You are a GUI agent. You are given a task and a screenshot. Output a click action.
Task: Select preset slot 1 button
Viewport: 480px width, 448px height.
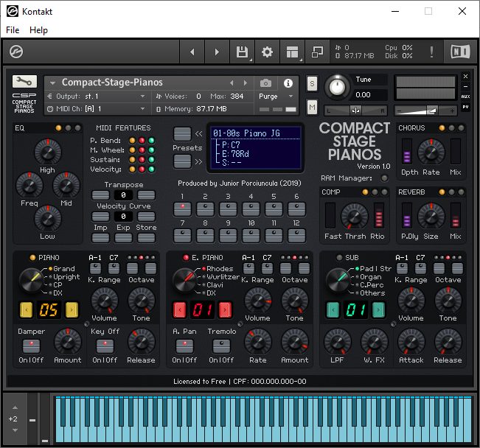point(182,209)
